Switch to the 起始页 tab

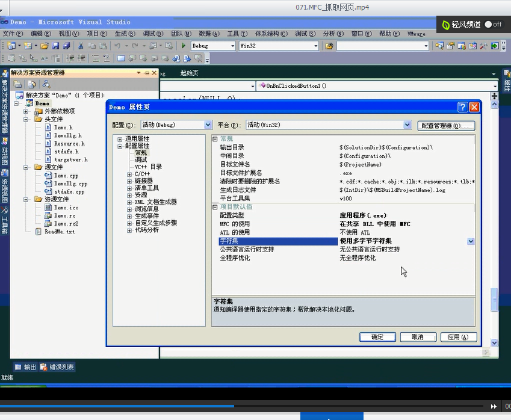190,73
